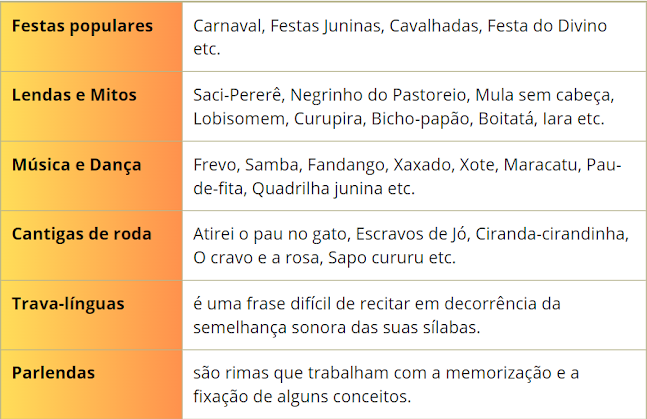647x419 pixels.
Task: Click the Festas populares header cell
Action: pos(92,37)
